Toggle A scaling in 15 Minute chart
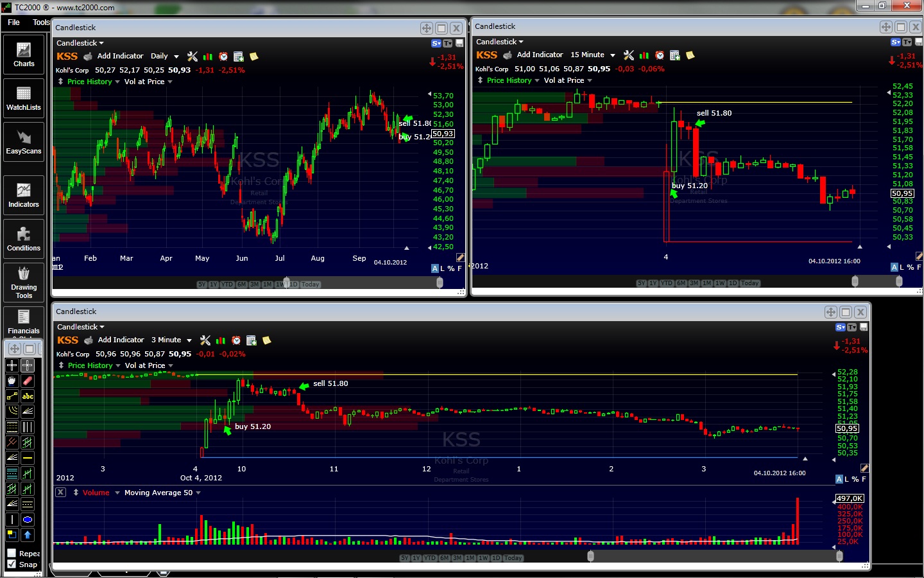Viewport: 924px width, 578px height. 894,267
